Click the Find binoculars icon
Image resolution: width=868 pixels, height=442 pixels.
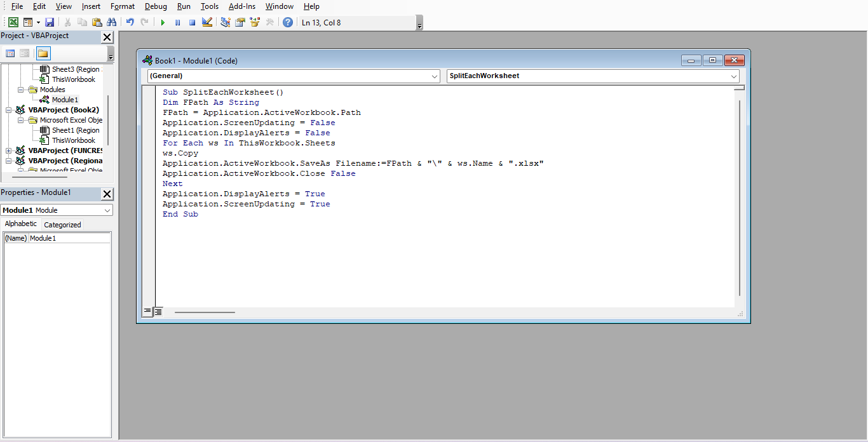[x=112, y=22]
